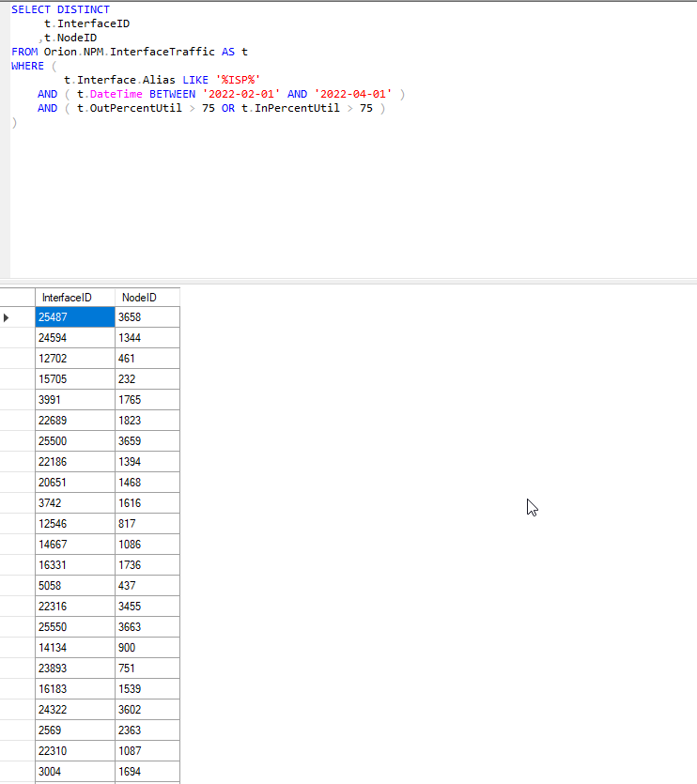This screenshot has height=784, width=697.
Task: Click the '2022-04-01' date string
Action: pyautogui.click(x=353, y=94)
